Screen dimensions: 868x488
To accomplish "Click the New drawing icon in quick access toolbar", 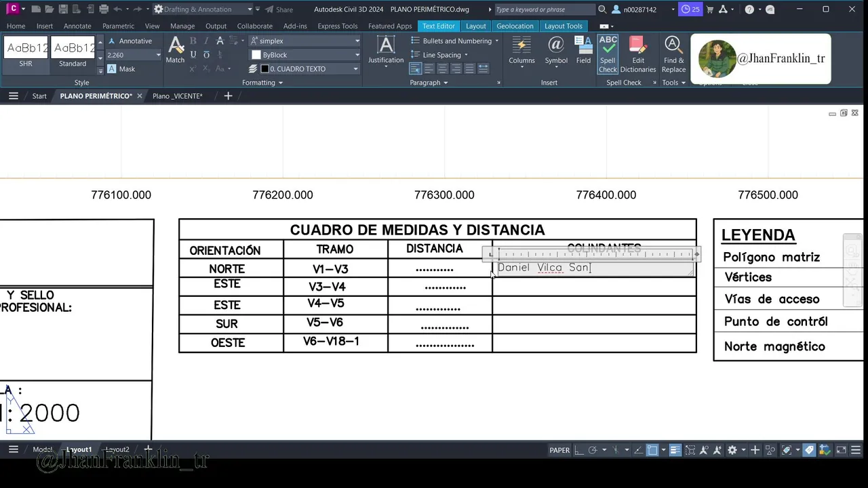I will tap(37, 9).
